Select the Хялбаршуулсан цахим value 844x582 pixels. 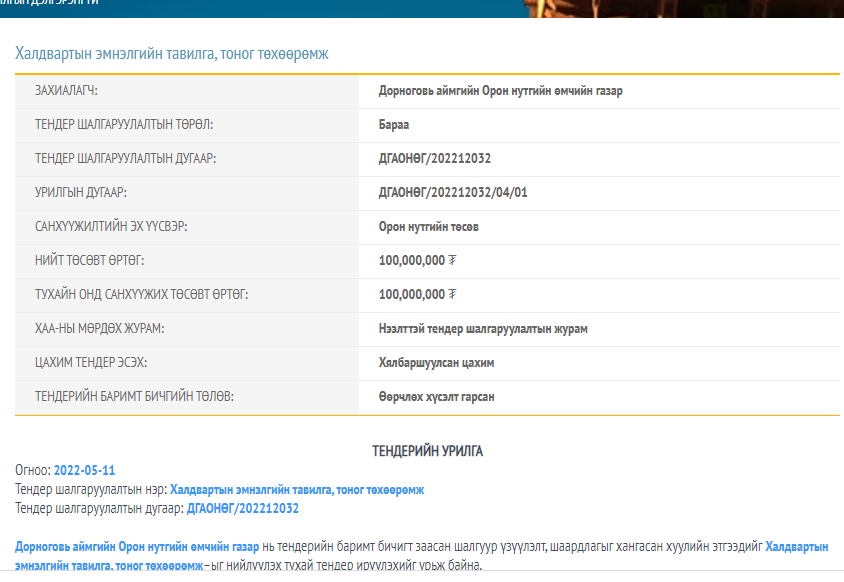click(x=436, y=363)
